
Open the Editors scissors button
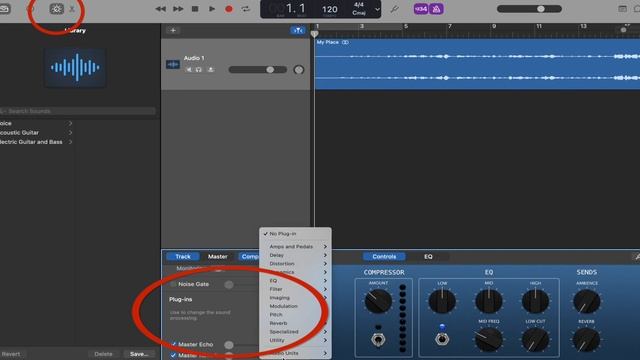72,9
